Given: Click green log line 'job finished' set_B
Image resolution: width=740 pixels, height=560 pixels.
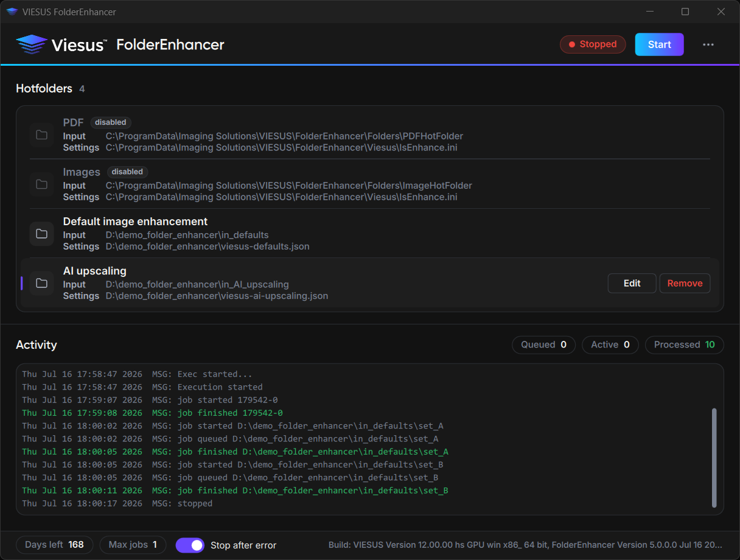Looking at the screenshot, I should coord(235,491).
